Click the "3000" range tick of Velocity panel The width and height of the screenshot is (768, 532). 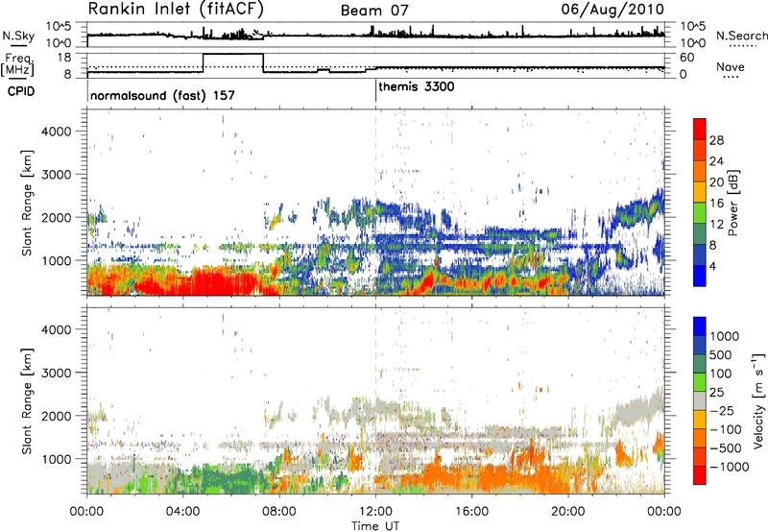pyautogui.click(x=57, y=373)
